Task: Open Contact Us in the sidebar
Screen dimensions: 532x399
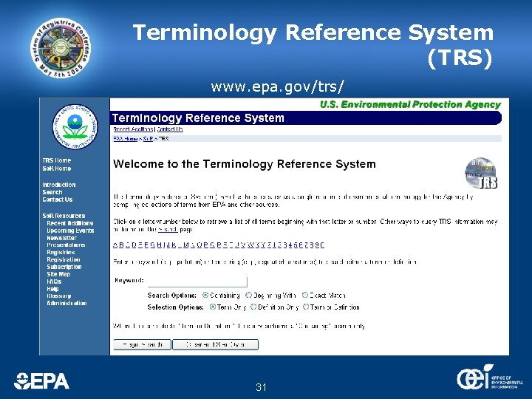Action: tap(58, 199)
